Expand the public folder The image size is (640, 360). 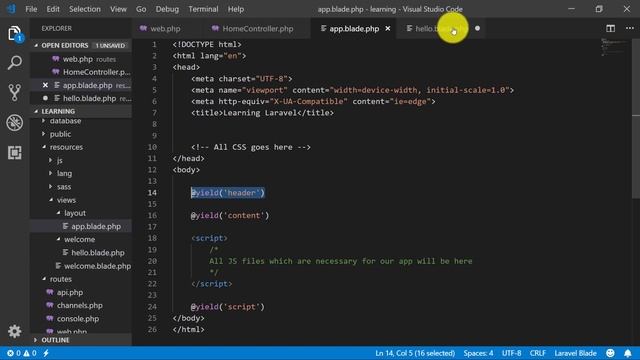click(x=60, y=134)
